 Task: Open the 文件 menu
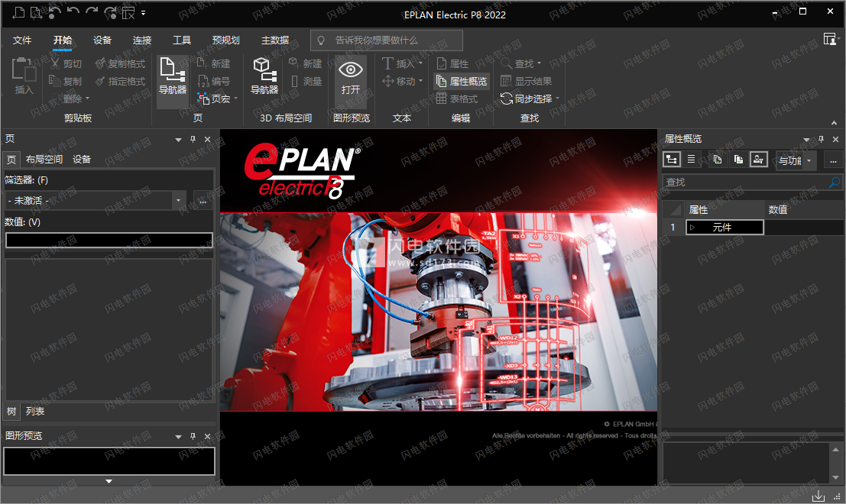point(22,40)
